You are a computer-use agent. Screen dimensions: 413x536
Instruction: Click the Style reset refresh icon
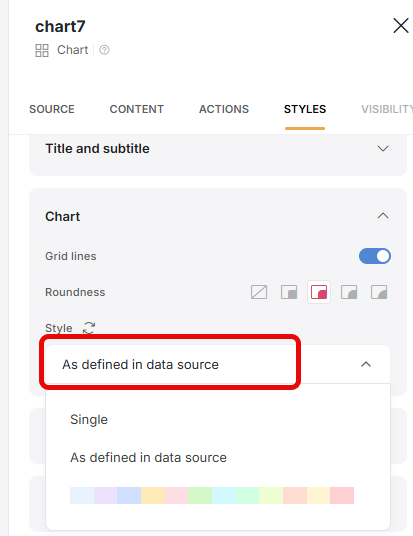(89, 327)
